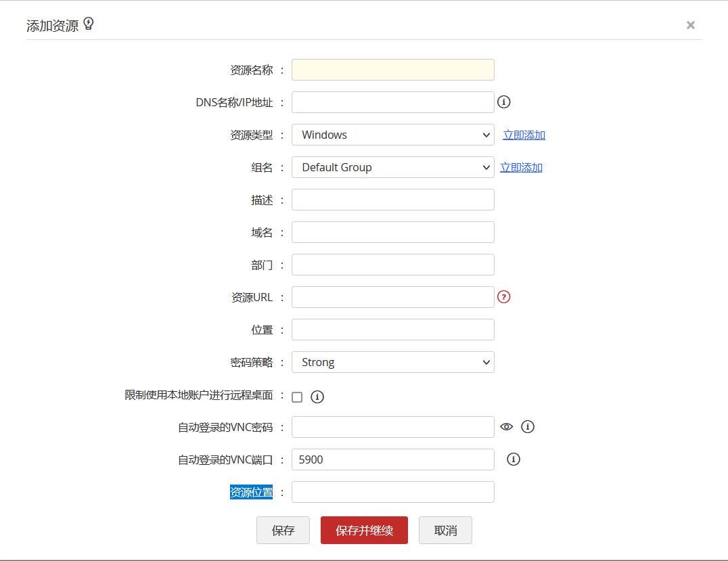This screenshot has height=561, width=728.
Task: Cancel with the 取消 button
Action: (445, 531)
